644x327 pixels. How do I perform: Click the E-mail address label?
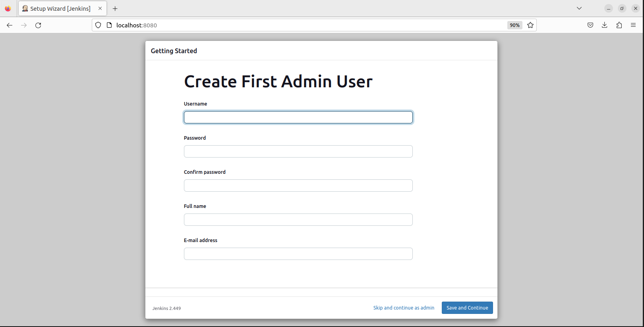tap(201, 240)
